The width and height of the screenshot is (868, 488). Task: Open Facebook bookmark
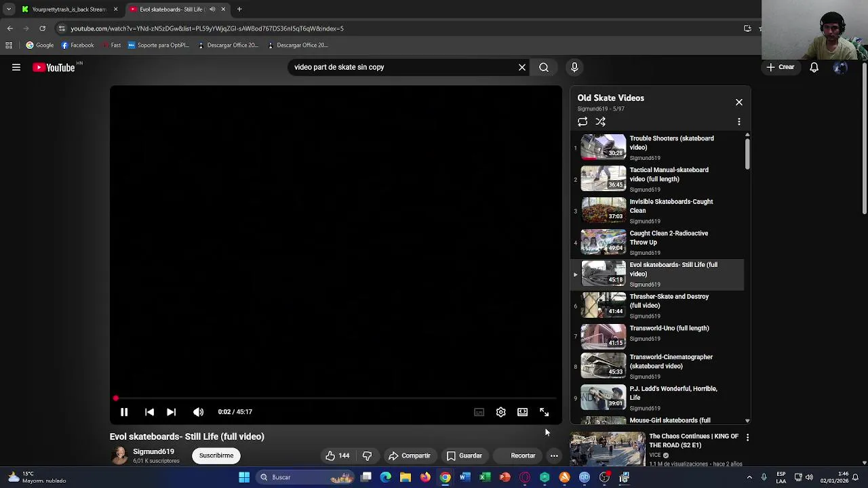(x=77, y=45)
